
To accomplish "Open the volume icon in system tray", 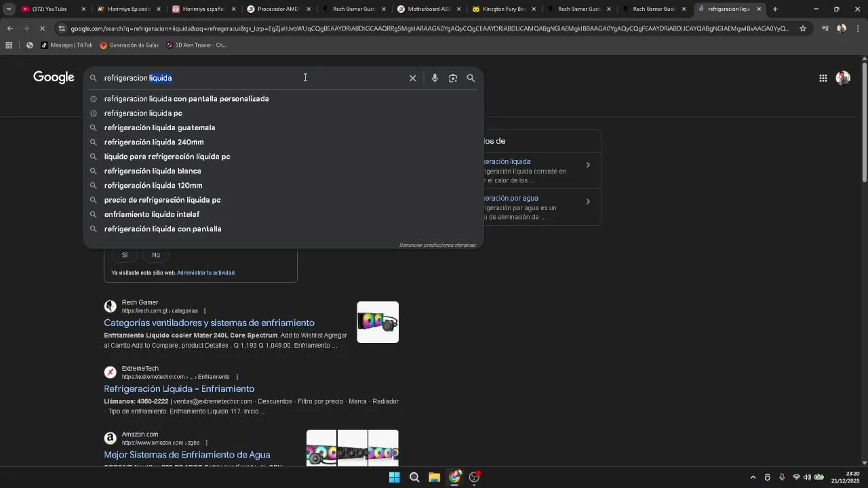I will coord(807,477).
